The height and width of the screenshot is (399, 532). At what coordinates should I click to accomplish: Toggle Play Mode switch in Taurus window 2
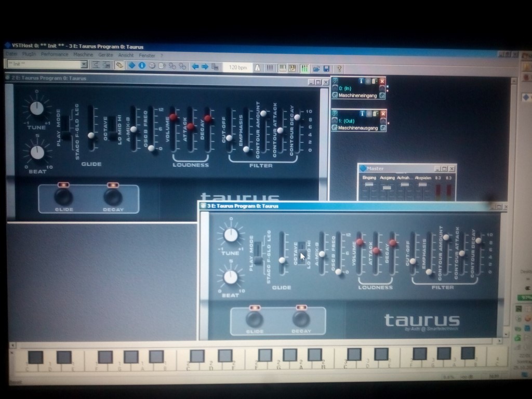pos(66,128)
